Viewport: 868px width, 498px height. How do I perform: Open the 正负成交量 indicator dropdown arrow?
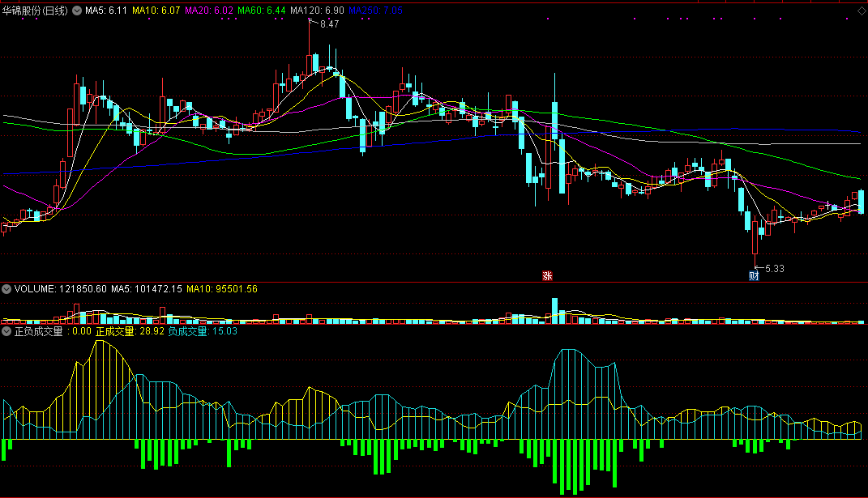click(x=6, y=331)
